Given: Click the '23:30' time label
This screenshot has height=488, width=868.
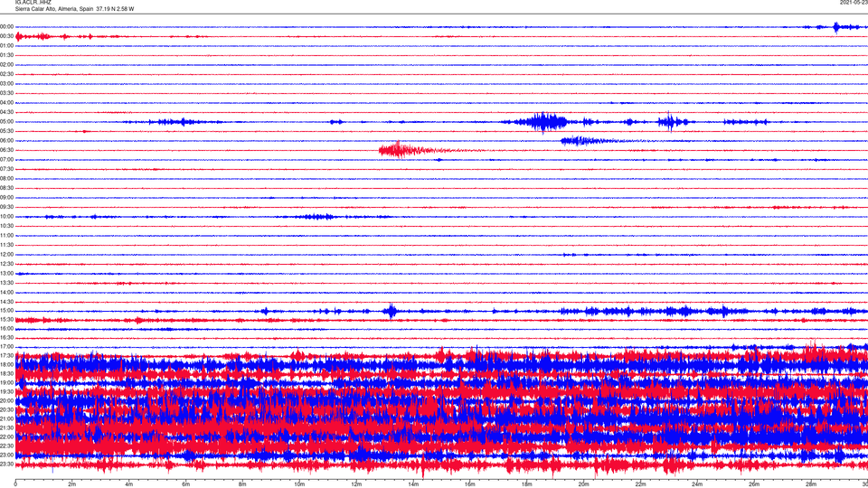Looking at the screenshot, I should pos(6,465).
